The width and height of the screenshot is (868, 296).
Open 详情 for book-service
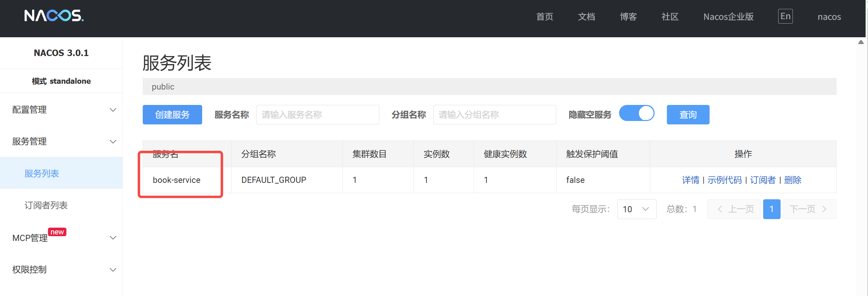click(690, 180)
